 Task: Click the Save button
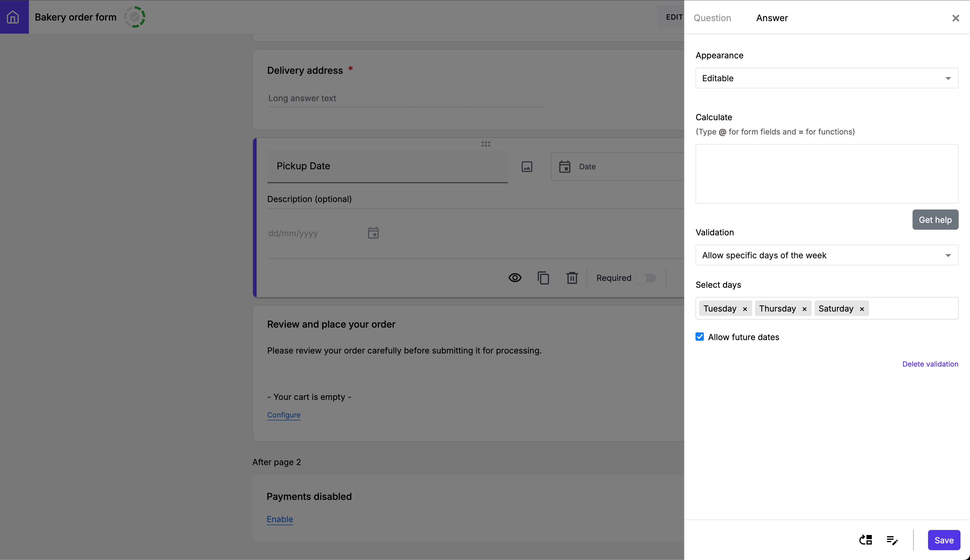(x=944, y=540)
